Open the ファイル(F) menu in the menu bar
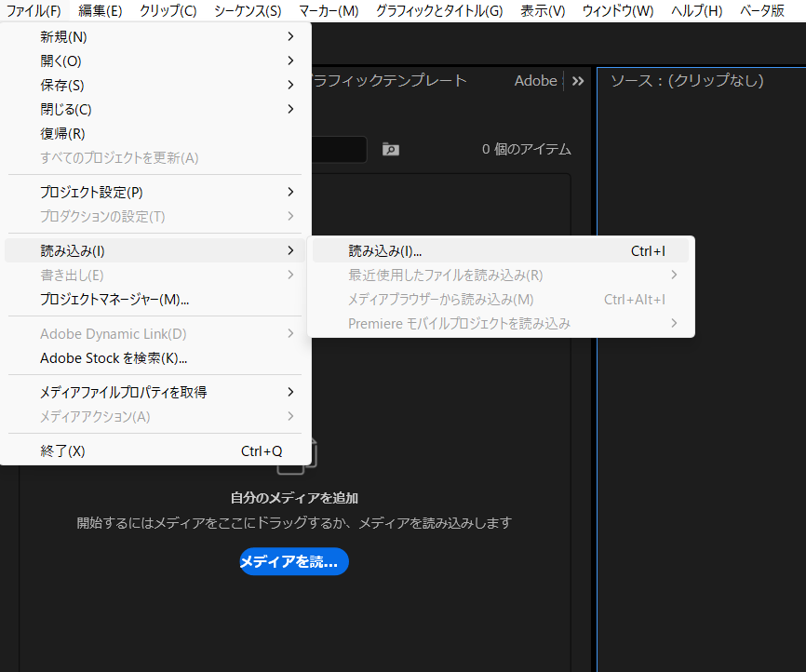806x672 pixels. (34, 11)
